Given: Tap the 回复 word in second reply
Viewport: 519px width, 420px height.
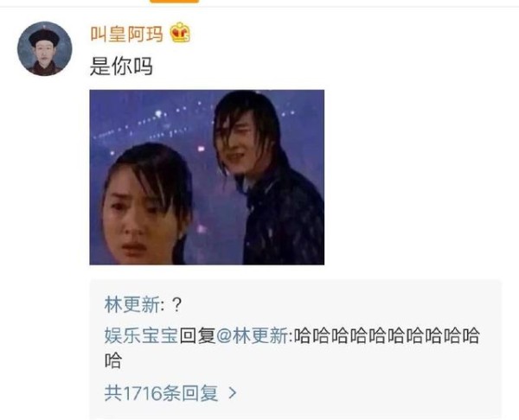Looking at the screenshot, I should pos(197,335).
